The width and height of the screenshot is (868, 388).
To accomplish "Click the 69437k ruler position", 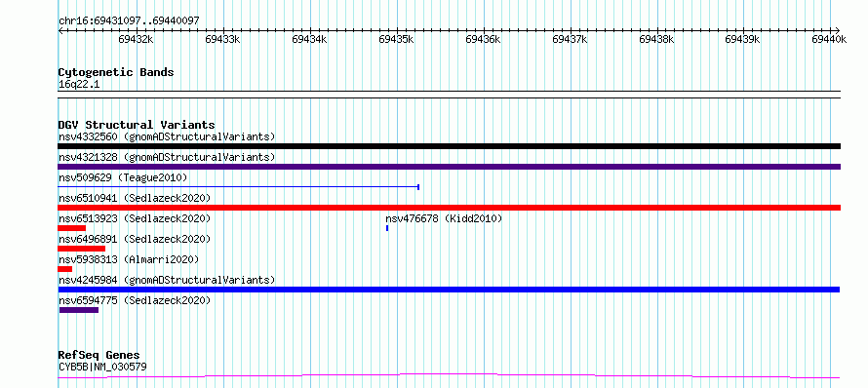I will click(x=571, y=39).
